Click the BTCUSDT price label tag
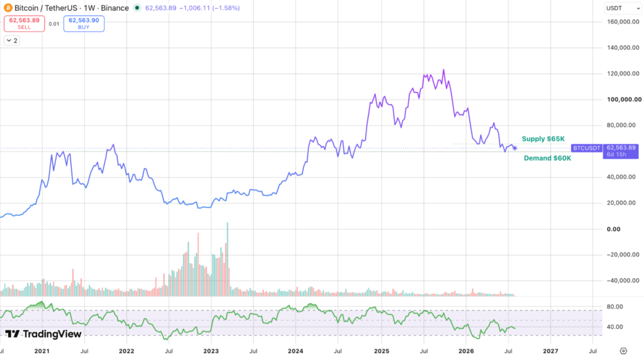 pyautogui.click(x=587, y=148)
